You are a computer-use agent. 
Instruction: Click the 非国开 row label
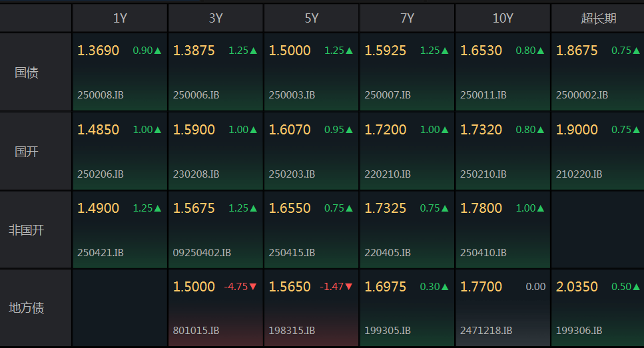point(27,230)
